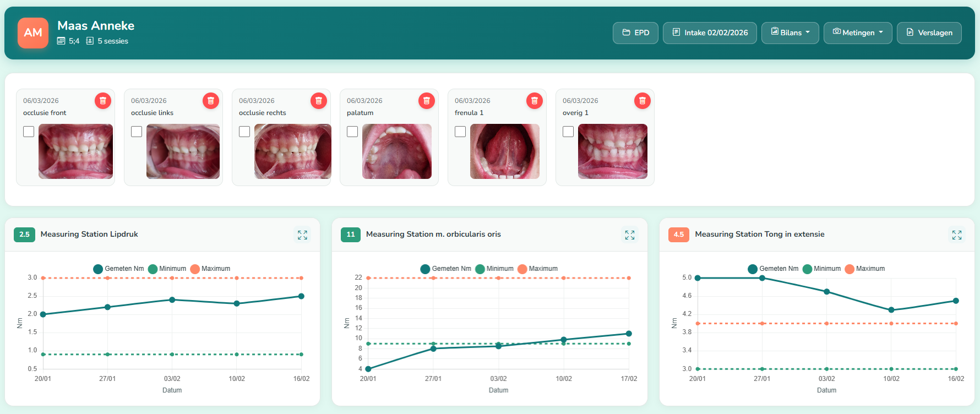
Task: Open the palatum photo thumbnail
Action: coord(396,151)
